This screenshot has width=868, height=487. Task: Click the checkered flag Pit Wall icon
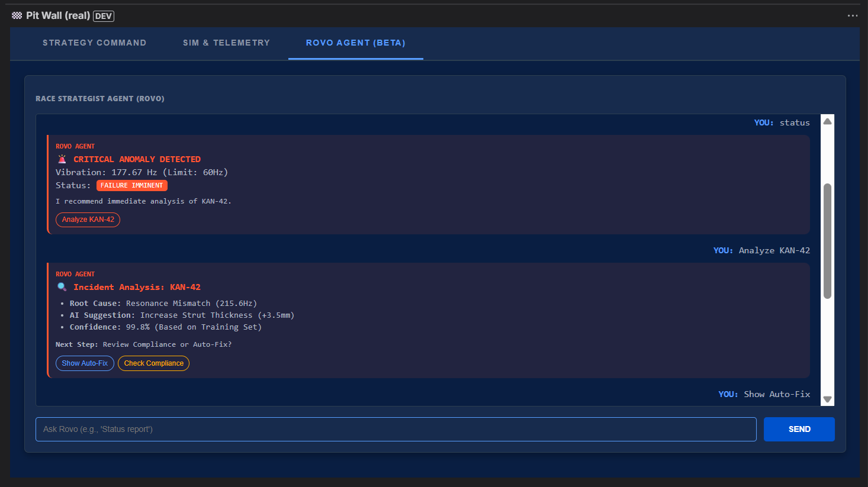[17, 16]
